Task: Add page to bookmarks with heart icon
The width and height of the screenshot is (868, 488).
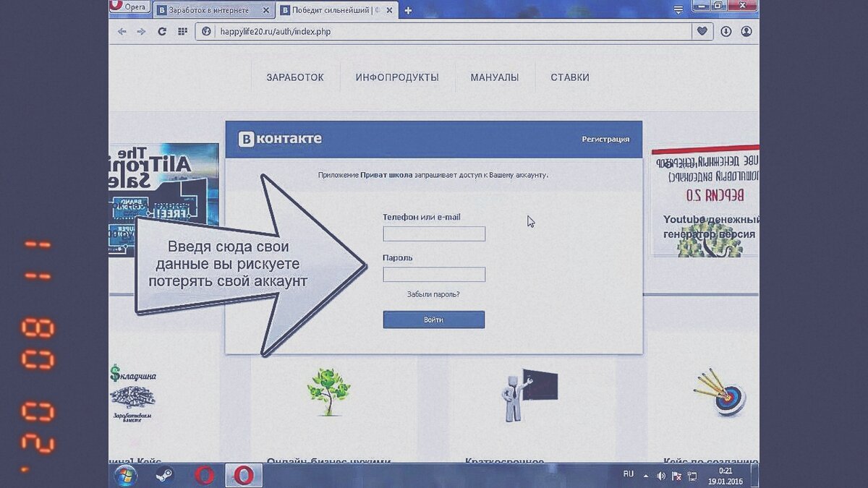Action: pos(702,32)
